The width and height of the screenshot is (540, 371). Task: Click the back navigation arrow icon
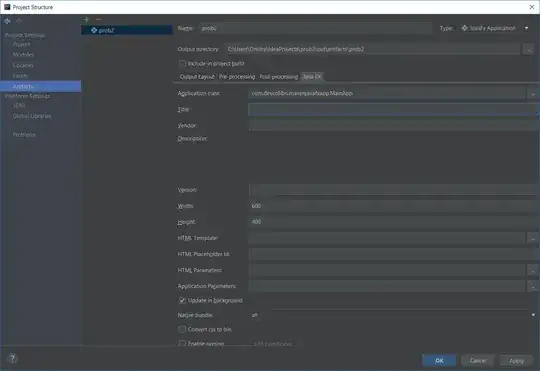7,21
